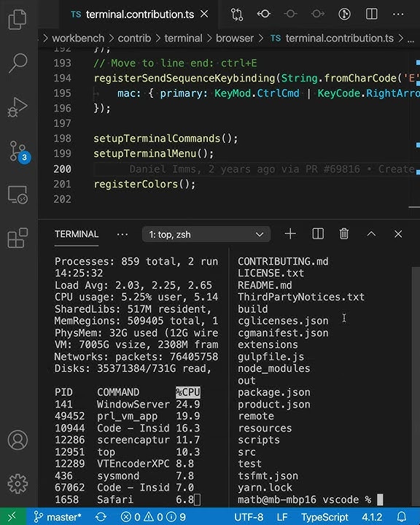This screenshot has width=420, height=525.
Task: Click the workbench breadcrumb
Action: click(x=78, y=38)
